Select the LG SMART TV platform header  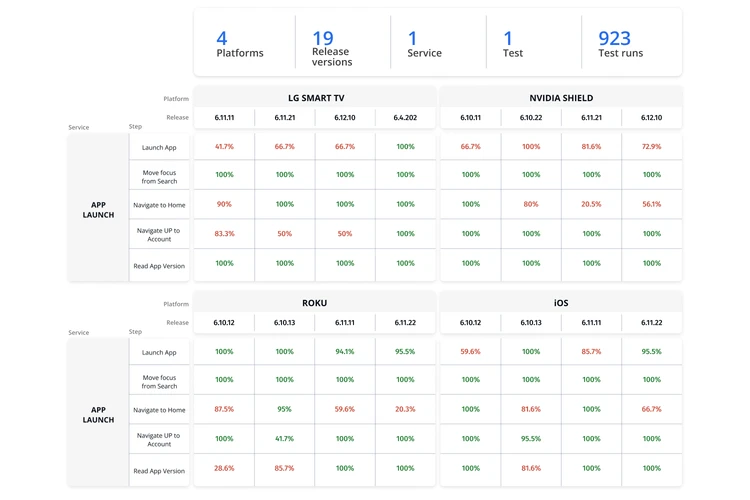point(316,98)
